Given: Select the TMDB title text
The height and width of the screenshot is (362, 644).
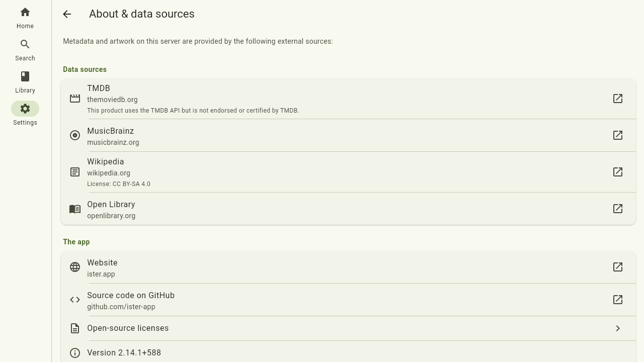Looking at the screenshot, I should [99, 88].
